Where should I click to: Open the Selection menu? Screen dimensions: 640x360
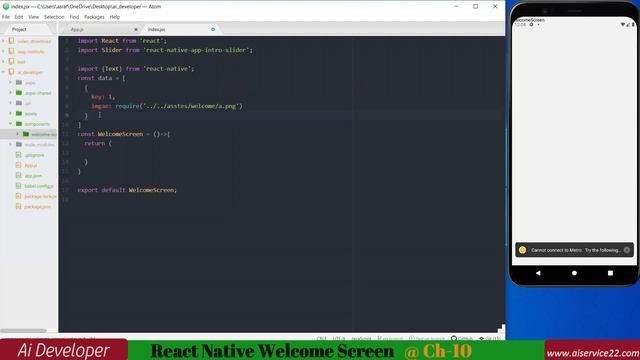(54, 17)
